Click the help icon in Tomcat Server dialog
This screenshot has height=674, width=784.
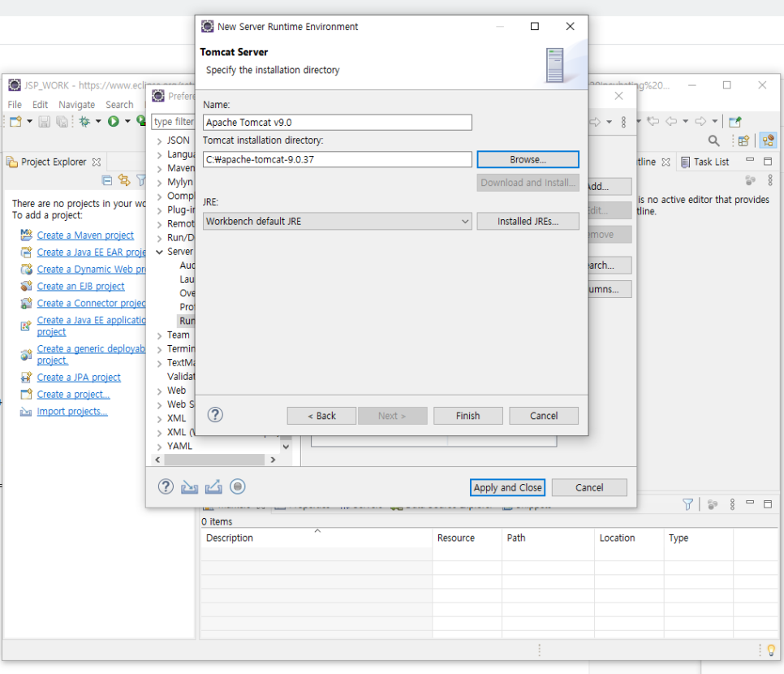click(x=215, y=415)
